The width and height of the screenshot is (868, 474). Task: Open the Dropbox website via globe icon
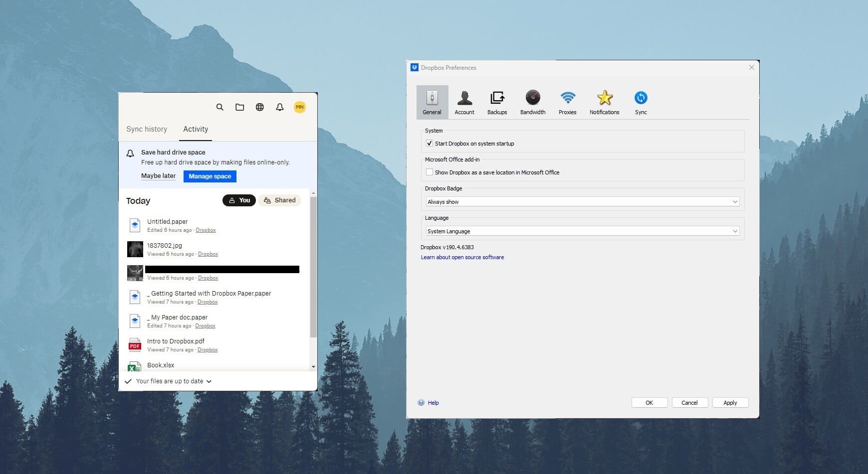[260, 107]
